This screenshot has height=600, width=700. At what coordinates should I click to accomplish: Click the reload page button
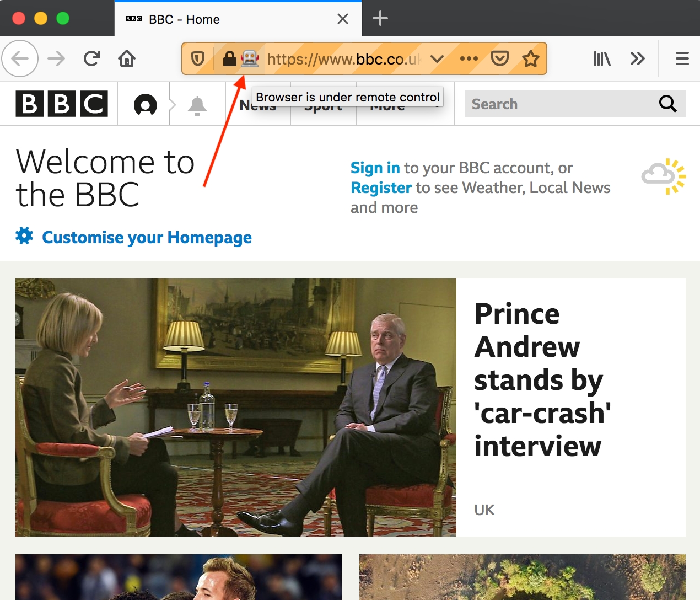coord(91,58)
